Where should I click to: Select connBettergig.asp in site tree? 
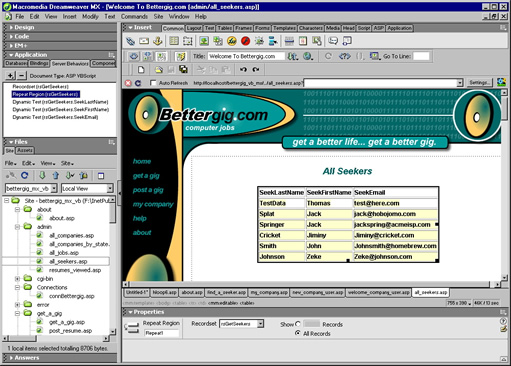(x=72, y=296)
